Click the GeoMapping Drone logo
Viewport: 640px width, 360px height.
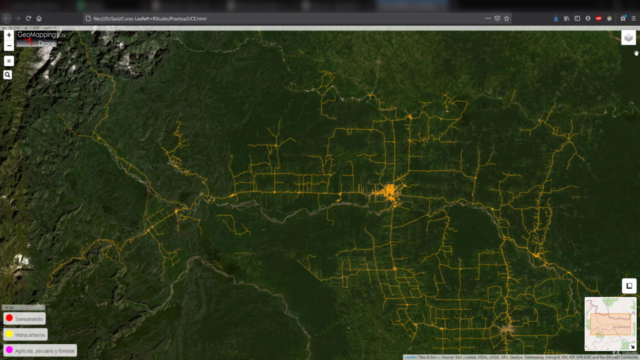pos(37,39)
